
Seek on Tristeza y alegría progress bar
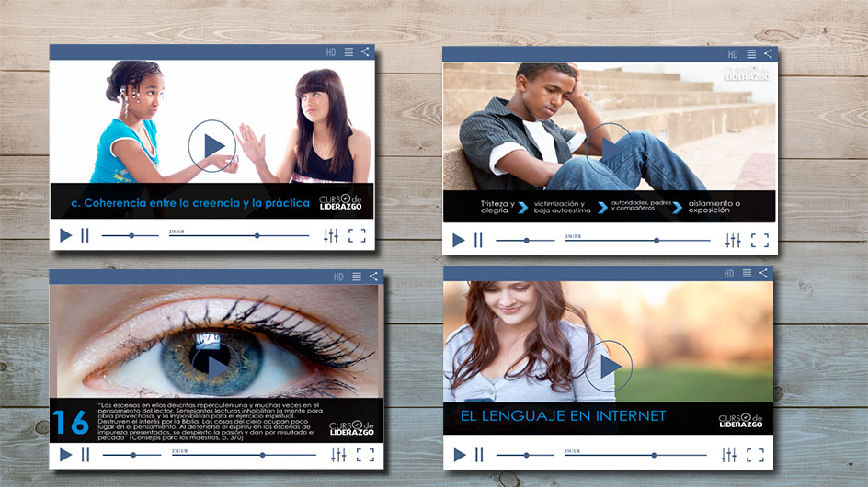(x=638, y=241)
